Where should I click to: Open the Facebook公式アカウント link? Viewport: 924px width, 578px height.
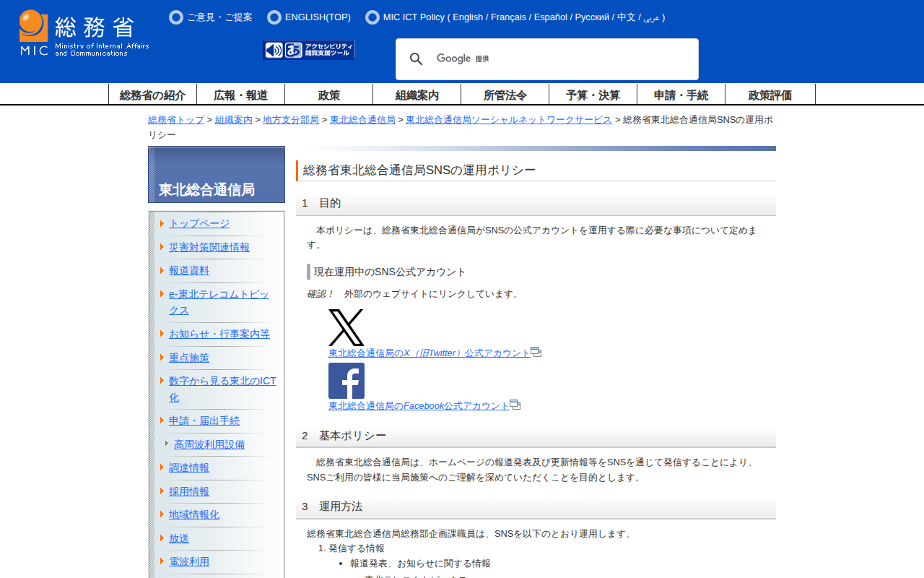419,406
